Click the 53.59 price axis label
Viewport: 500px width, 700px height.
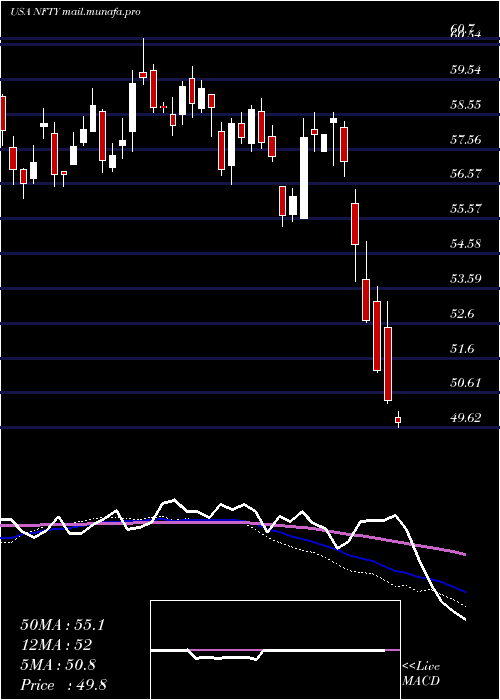tap(467, 279)
